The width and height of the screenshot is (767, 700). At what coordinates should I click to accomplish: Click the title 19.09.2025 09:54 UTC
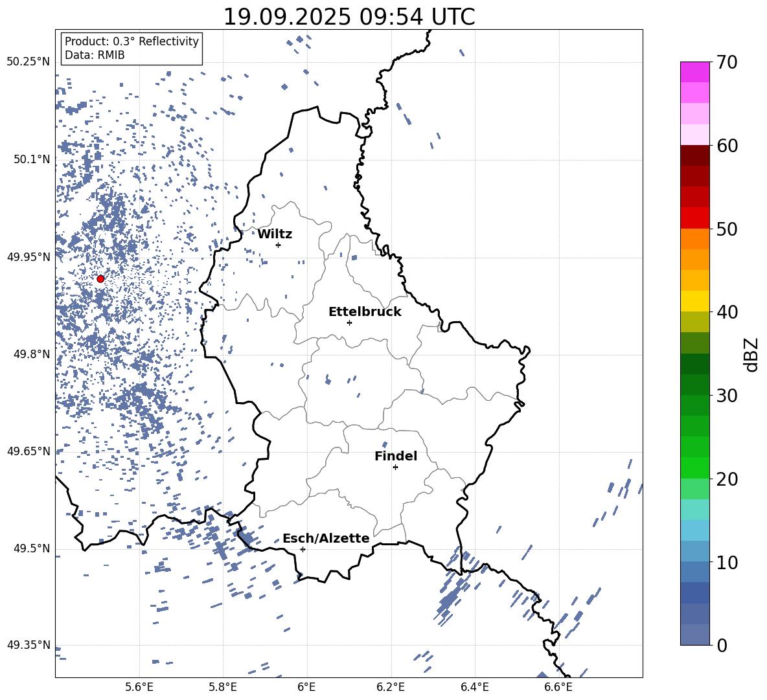pos(349,17)
